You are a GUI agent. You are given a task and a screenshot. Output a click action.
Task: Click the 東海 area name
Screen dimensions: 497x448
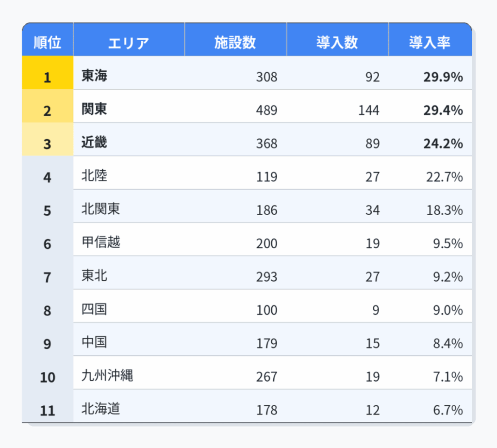(95, 76)
